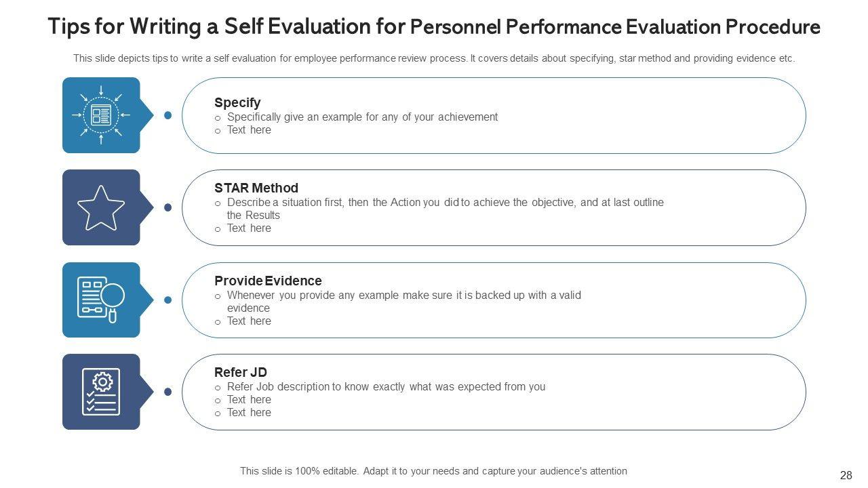Screen dimensions: 868x488
Task: Click the editable slide footer note
Action: [x=433, y=471]
